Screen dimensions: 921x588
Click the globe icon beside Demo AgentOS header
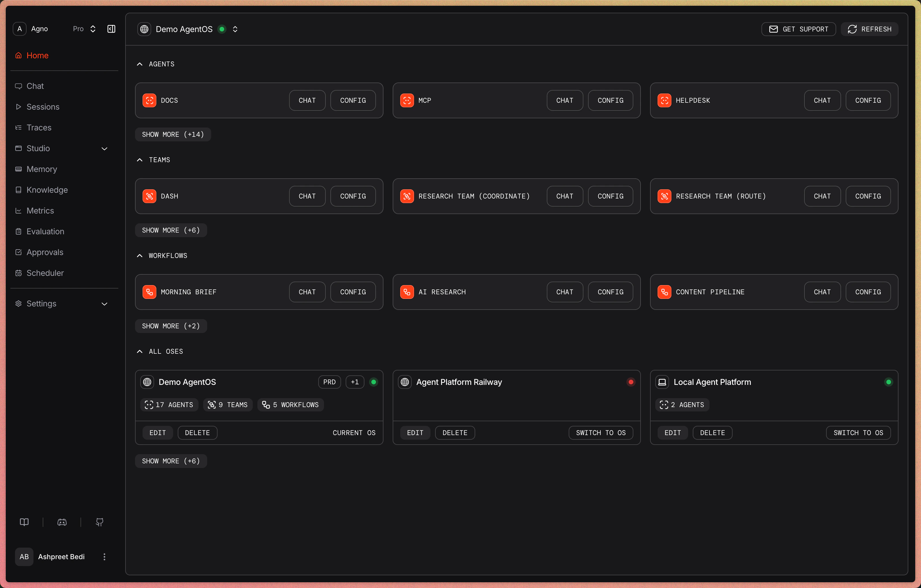(144, 29)
